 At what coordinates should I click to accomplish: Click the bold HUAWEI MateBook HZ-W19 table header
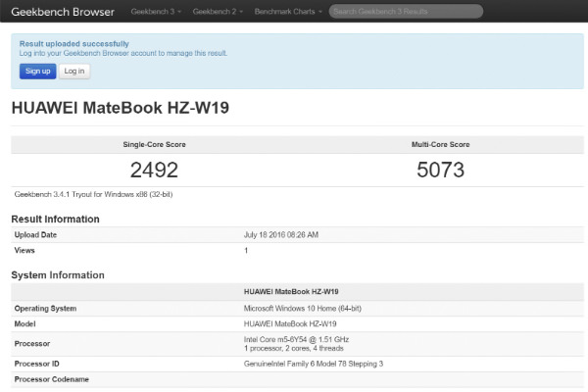click(291, 291)
